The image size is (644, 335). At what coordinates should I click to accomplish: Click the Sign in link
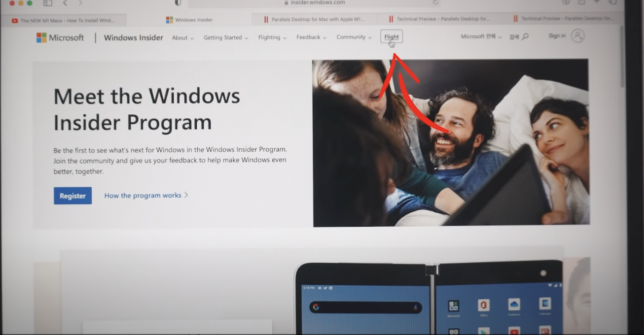tap(557, 35)
